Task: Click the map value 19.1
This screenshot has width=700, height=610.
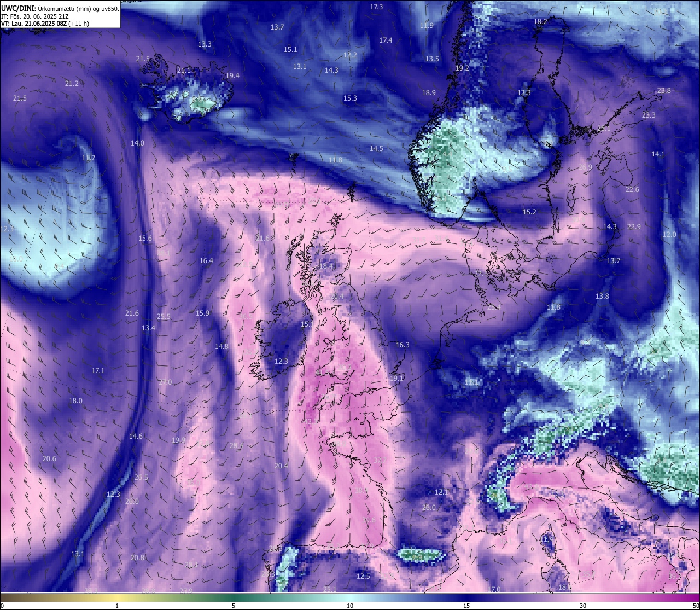Action: pos(396,379)
